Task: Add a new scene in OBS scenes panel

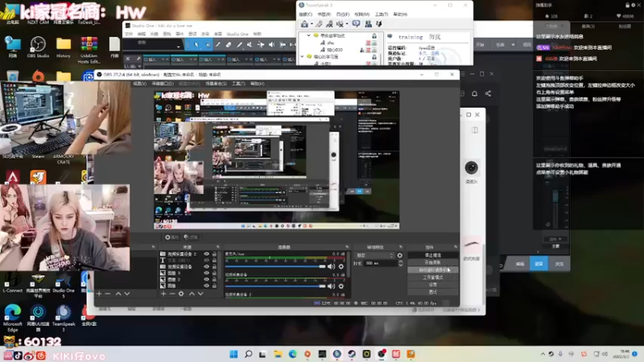Action: pyautogui.click(x=99, y=294)
